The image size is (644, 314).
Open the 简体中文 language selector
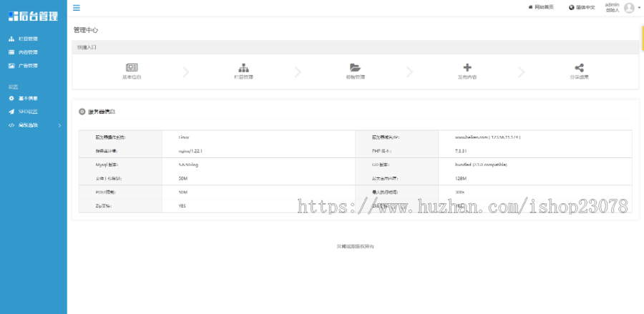582,7
